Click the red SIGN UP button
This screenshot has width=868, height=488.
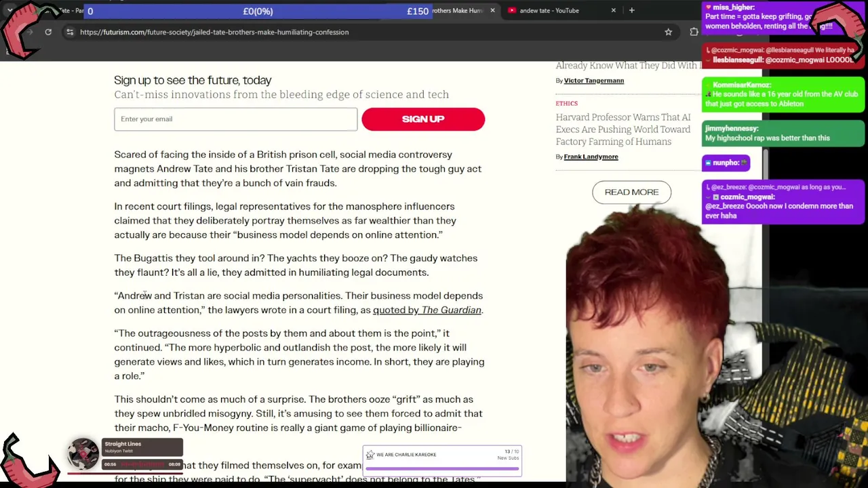click(x=423, y=119)
